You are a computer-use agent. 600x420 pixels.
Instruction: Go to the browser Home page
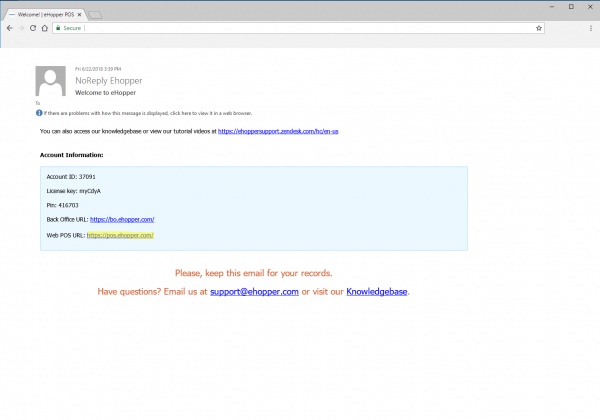click(45, 28)
